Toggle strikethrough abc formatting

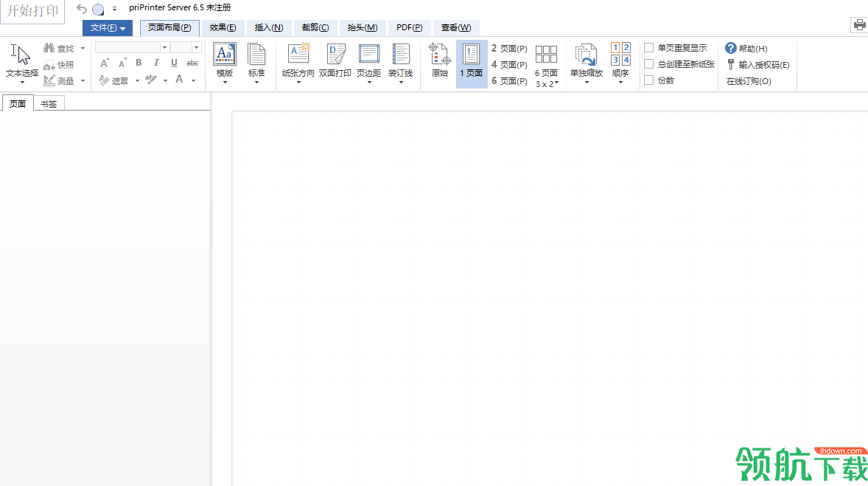tap(192, 63)
